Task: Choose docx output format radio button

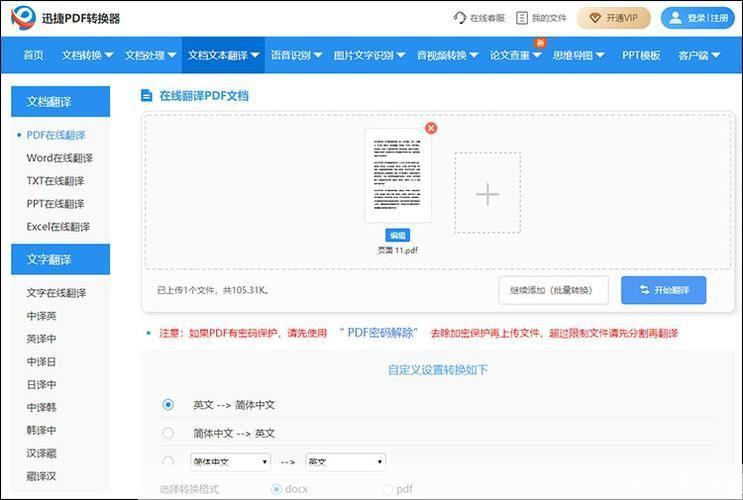Action: click(277, 489)
